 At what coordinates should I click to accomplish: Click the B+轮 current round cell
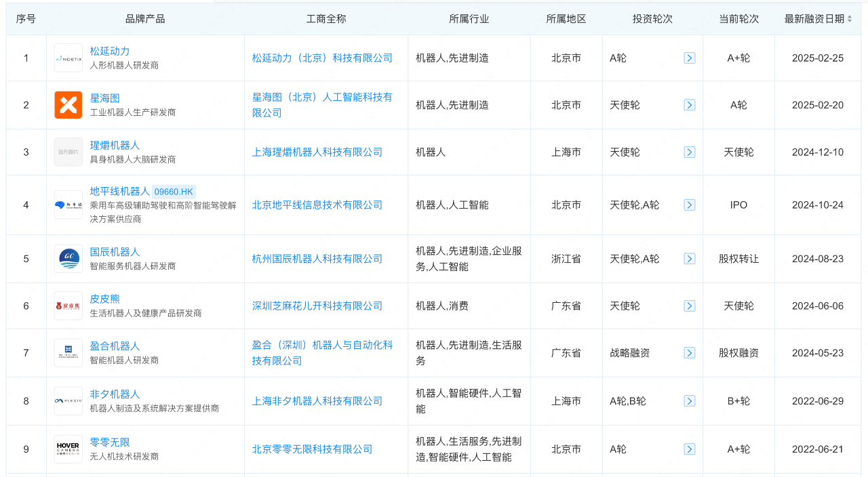tap(738, 400)
